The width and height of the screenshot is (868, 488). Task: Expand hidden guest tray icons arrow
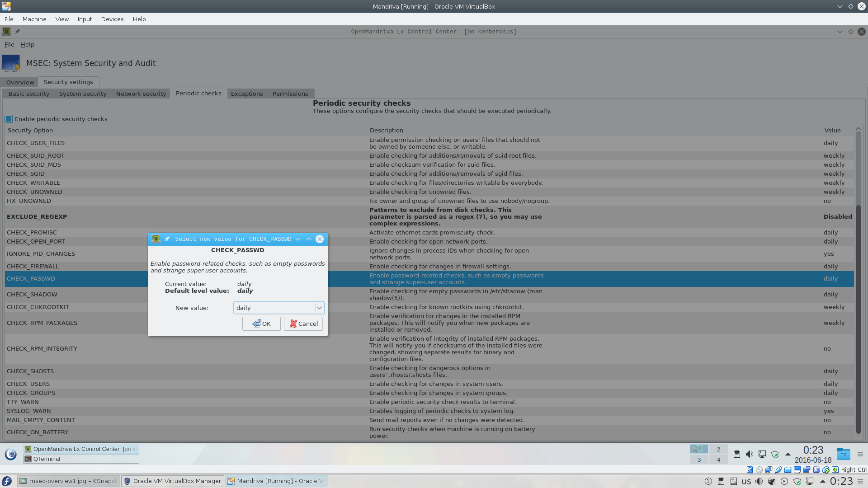coord(788,454)
